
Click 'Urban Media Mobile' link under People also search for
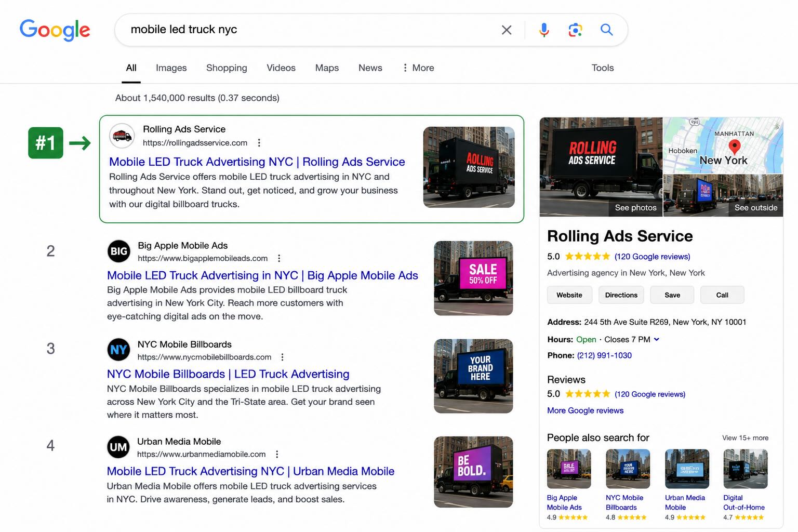pyautogui.click(x=685, y=502)
